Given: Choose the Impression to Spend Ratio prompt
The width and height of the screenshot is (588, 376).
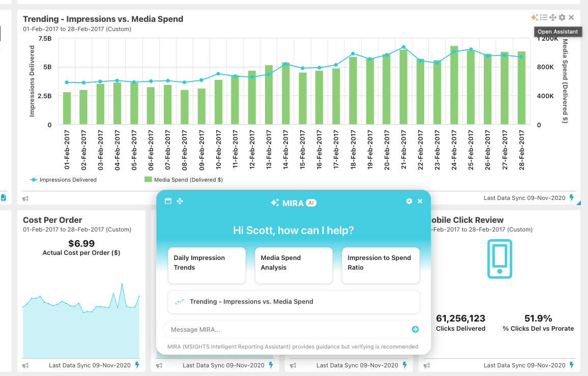Looking at the screenshot, I should pos(380,265).
